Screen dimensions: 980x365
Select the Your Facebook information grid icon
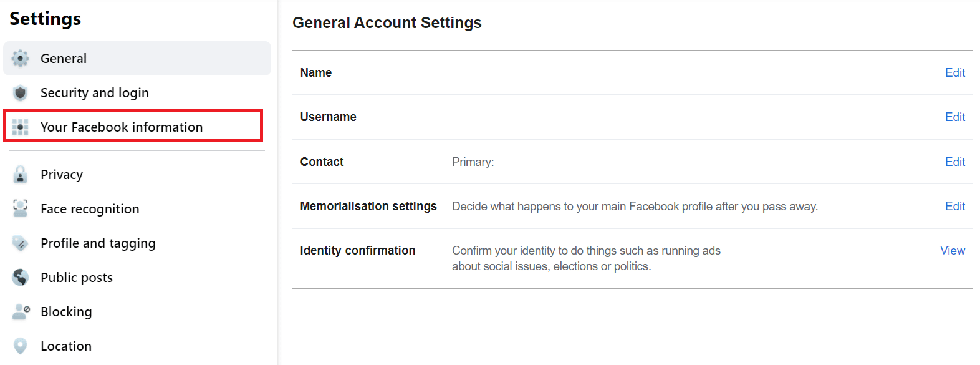(20, 127)
